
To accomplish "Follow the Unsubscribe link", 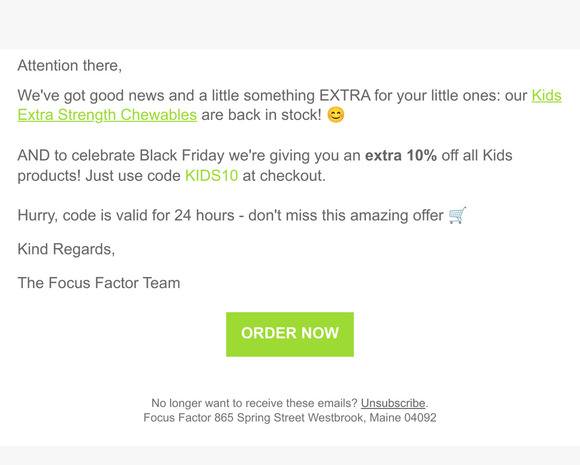I will pyautogui.click(x=393, y=403).
